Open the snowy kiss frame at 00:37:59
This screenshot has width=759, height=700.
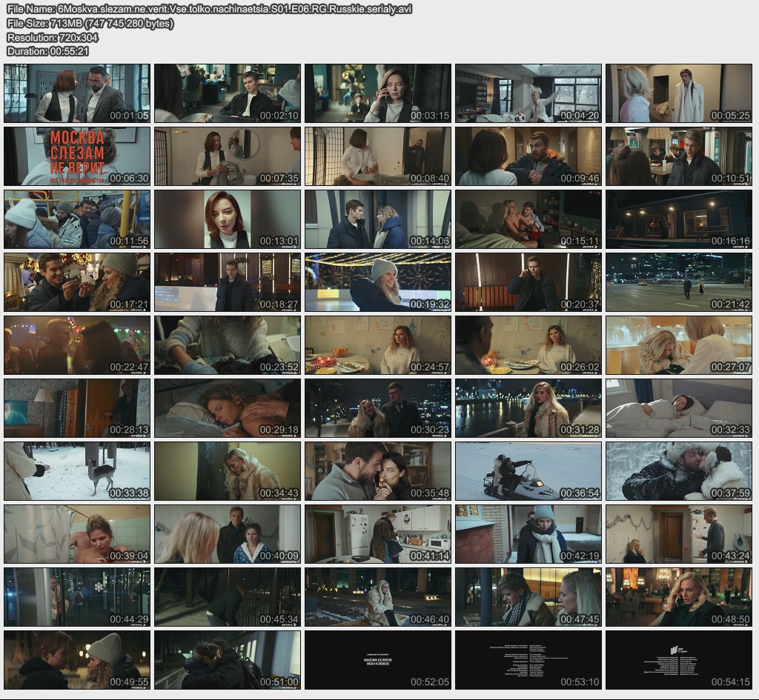pos(678,471)
